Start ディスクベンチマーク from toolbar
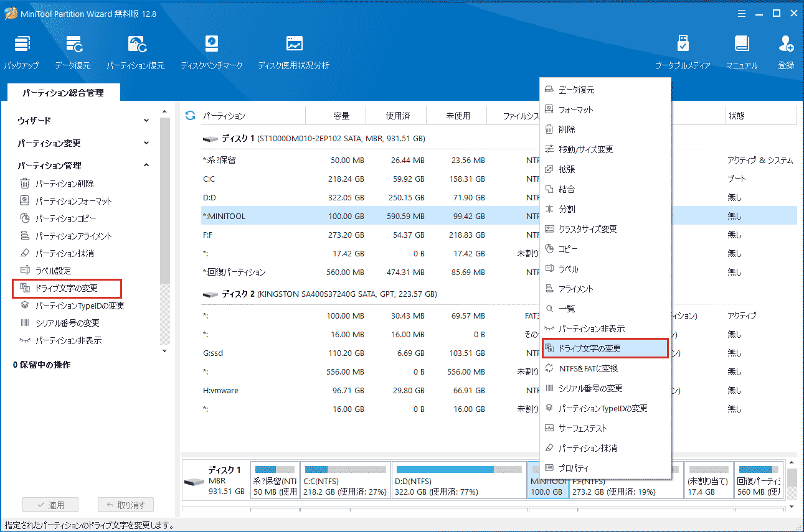The width and height of the screenshot is (804, 532). pos(212,52)
